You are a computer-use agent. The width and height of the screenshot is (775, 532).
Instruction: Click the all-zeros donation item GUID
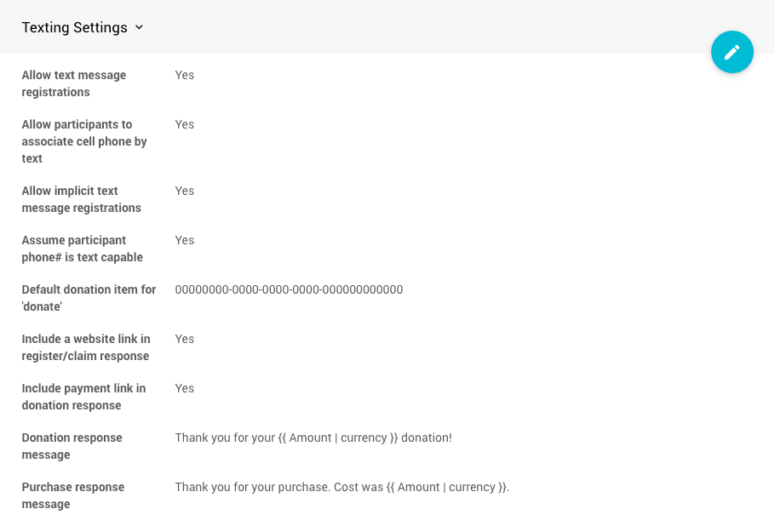coord(289,289)
